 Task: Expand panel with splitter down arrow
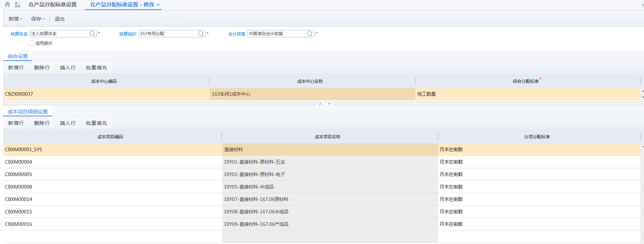pyautogui.click(x=329, y=104)
